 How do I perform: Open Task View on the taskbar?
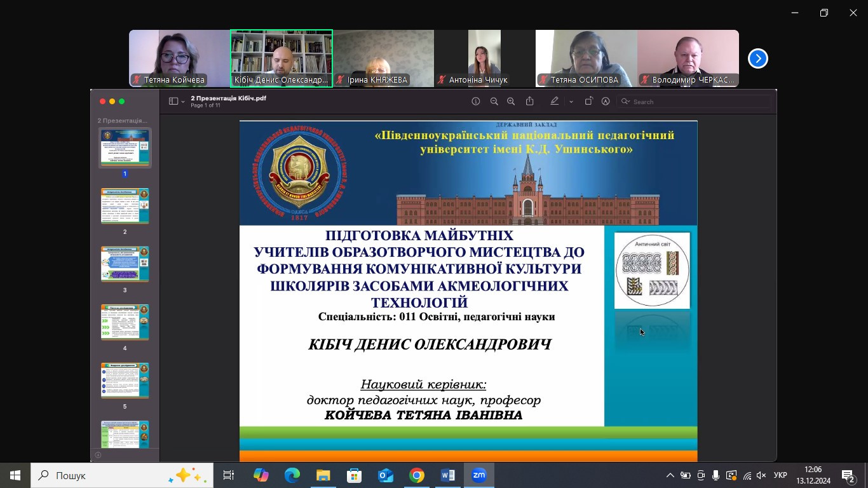point(229,475)
